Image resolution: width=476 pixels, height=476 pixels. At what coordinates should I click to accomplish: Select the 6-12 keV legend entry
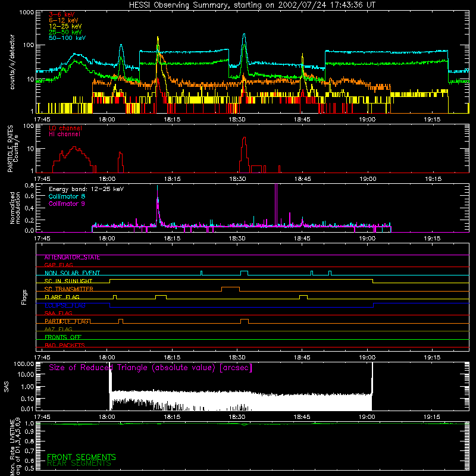point(64,20)
